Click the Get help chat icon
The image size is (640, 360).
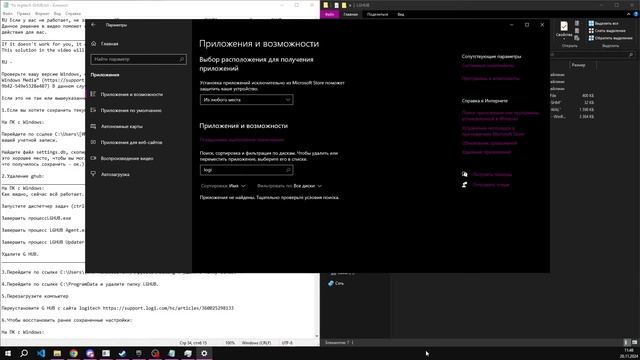point(464,174)
